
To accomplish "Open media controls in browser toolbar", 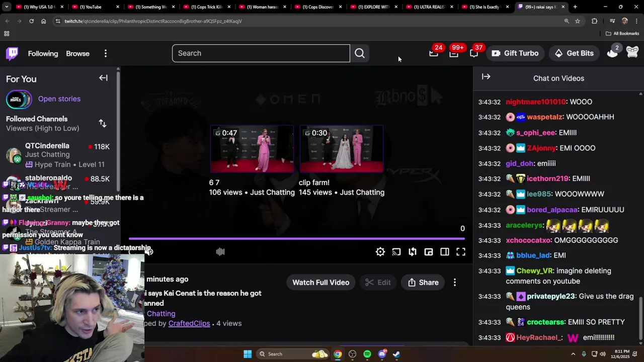I will point(612,21).
